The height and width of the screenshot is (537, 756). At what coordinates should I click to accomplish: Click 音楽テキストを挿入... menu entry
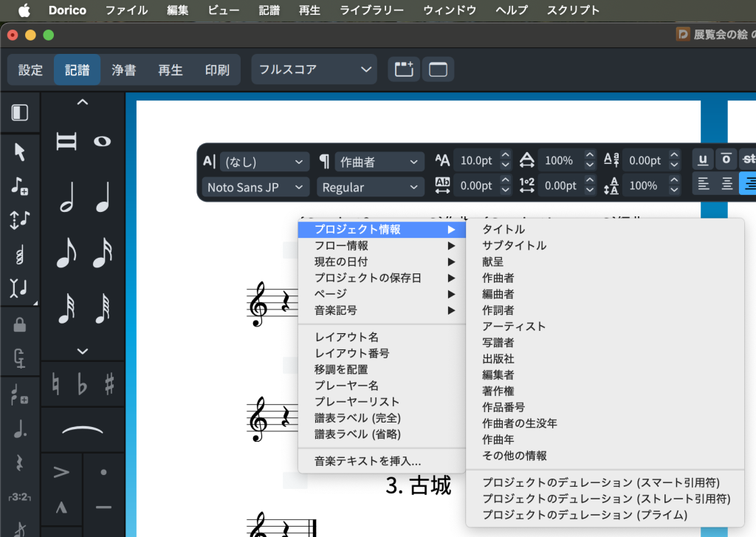pyautogui.click(x=368, y=462)
